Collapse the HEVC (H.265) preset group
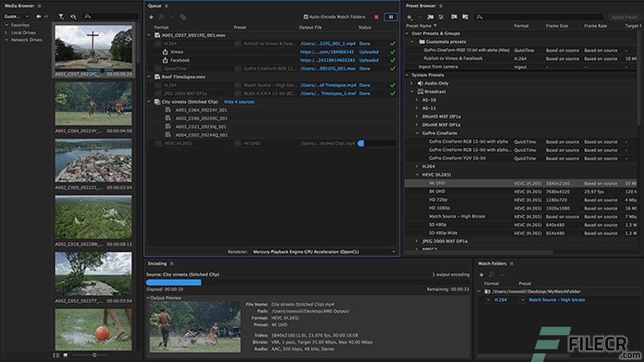The height and width of the screenshot is (362, 644). [x=416, y=174]
